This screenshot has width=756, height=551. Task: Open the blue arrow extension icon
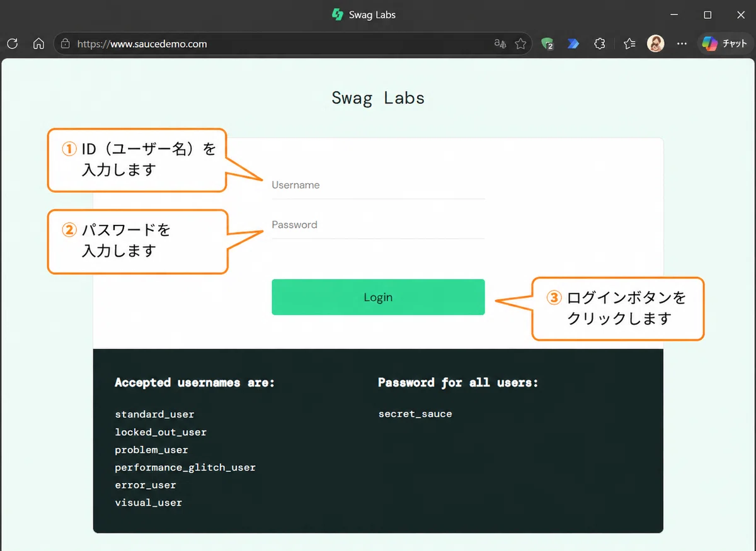coord(573,43)
